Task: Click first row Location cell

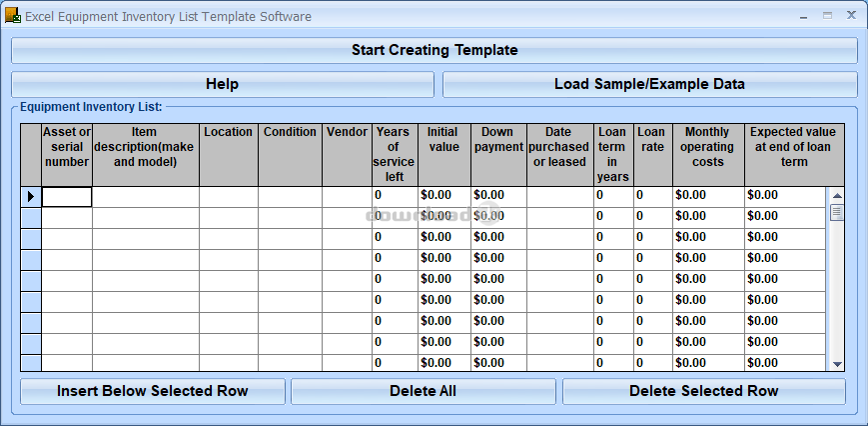Action: [x=229, y=197]
